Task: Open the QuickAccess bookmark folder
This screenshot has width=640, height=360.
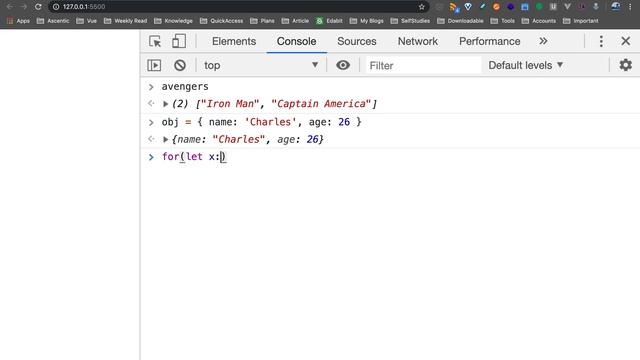Action: point(221,21)
